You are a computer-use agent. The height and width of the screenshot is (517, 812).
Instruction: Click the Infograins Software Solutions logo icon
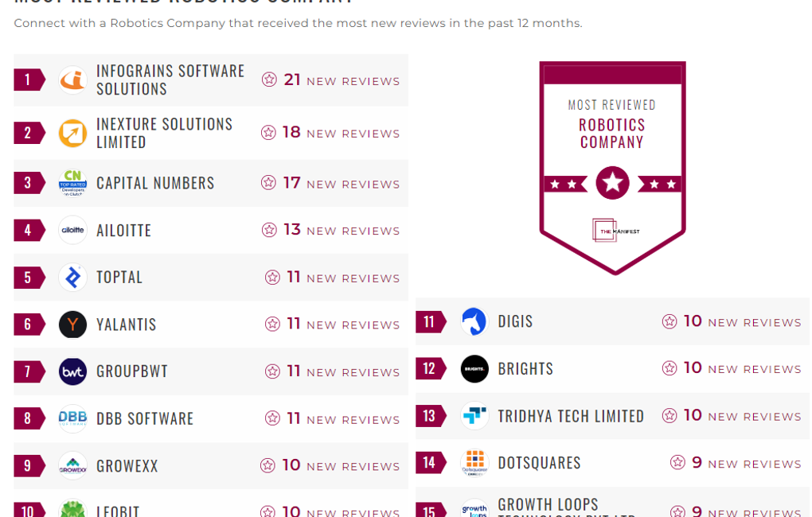point(72,80)
